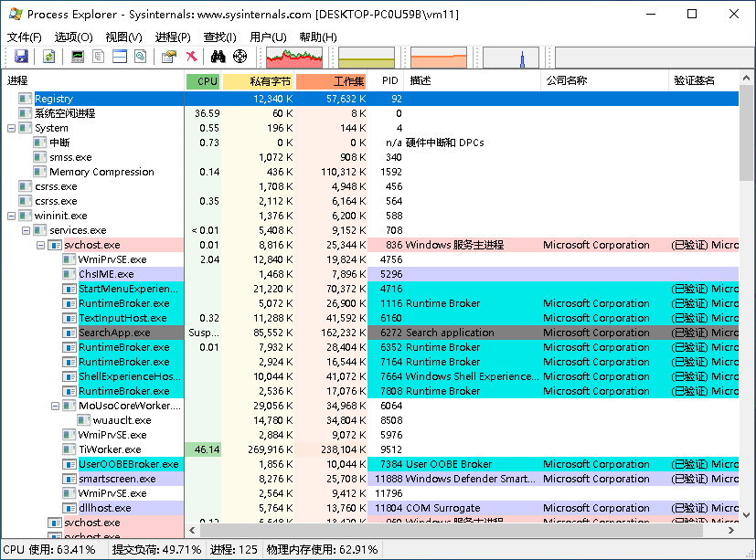This screenshot has width=756, height=560.
Task: Toggle the Show Process Tree icon
Action: pyautogui.click(x=99, y=57)
